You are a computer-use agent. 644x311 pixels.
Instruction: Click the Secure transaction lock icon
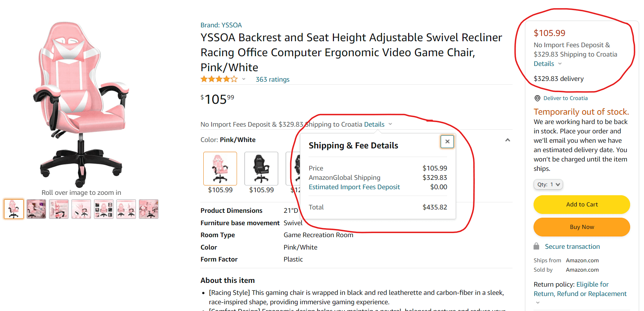(x=537, y=246)
